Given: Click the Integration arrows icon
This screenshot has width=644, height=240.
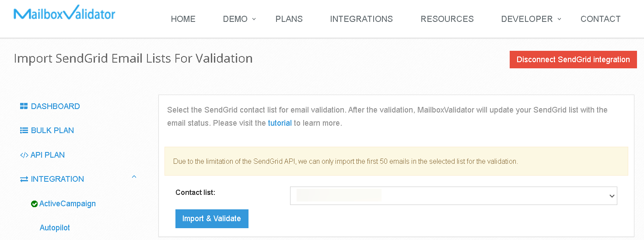Looking at the screenshot, I should click(x=24, y=179).
